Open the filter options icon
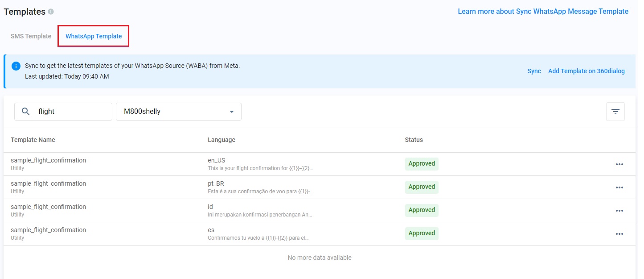This screenshot has width=644, height=279. pyautogui.click(x=615, y=112)
